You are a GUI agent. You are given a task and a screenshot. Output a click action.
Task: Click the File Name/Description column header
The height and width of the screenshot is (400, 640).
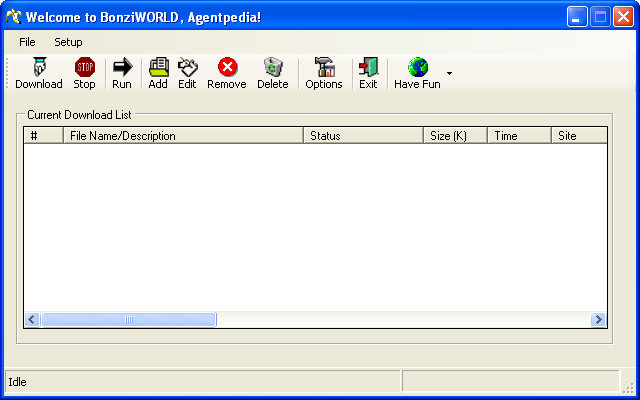[183, 136]
